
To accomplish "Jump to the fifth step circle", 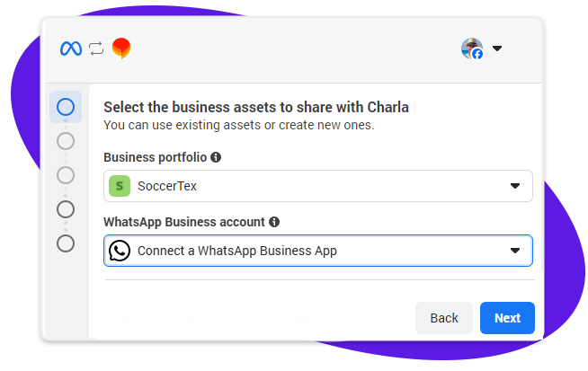I will pos(66,243).
